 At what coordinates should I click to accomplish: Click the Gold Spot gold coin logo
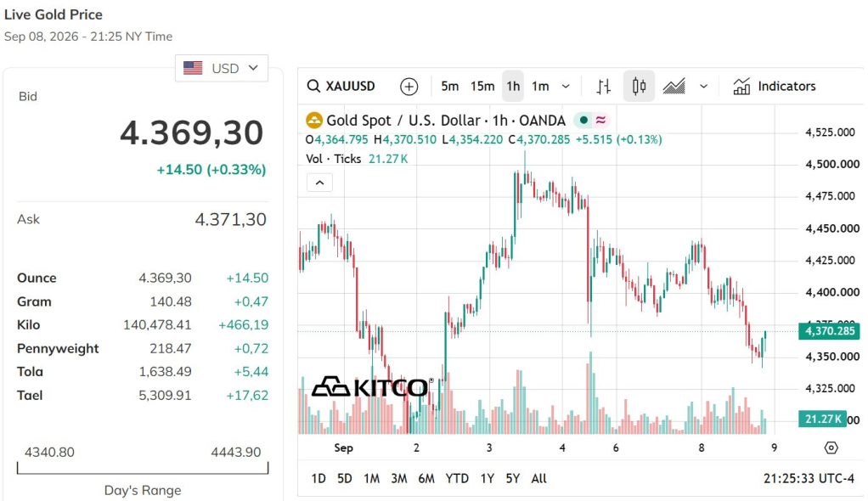[314, 120]
